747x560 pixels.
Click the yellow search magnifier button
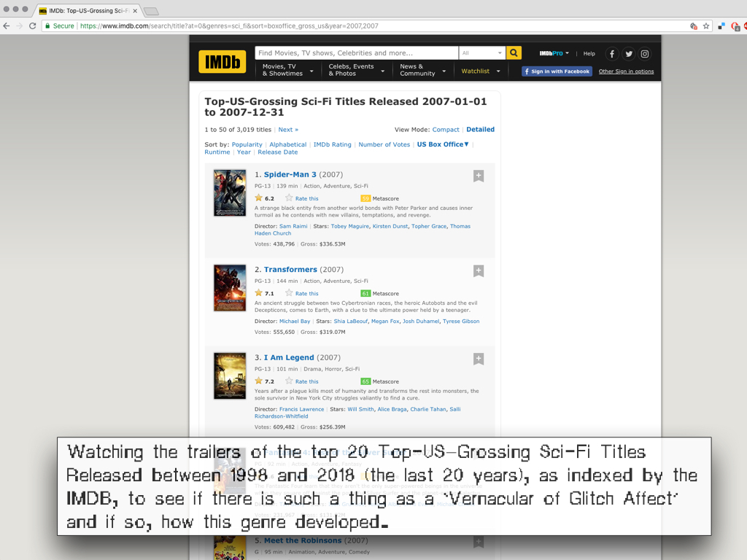click(514, 52)
